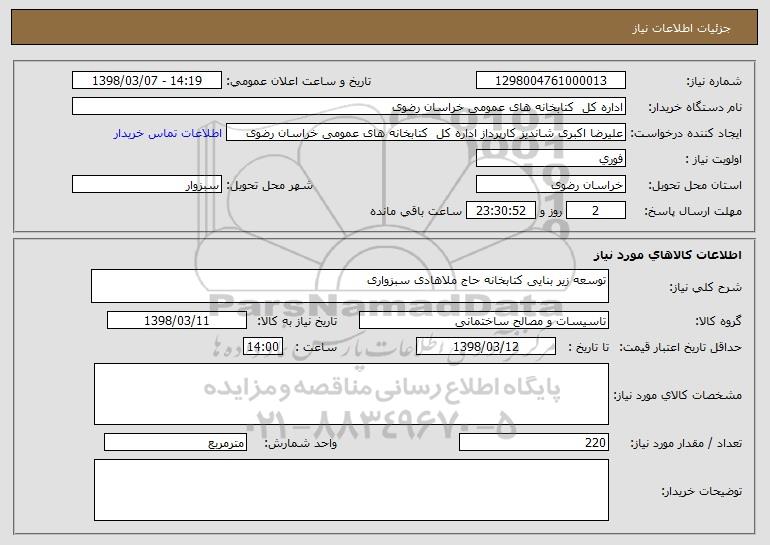Select the announcement date field 1398/03/07 - 14:19

[x=148, y=81]
